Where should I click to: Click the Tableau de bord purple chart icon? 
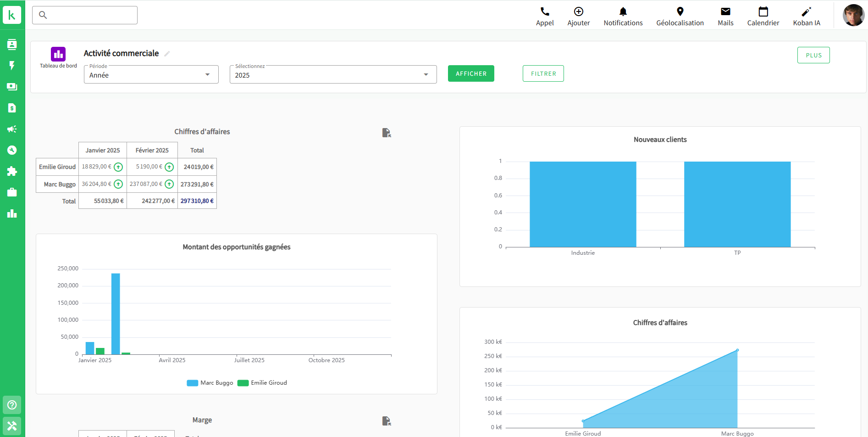[58, 54]
